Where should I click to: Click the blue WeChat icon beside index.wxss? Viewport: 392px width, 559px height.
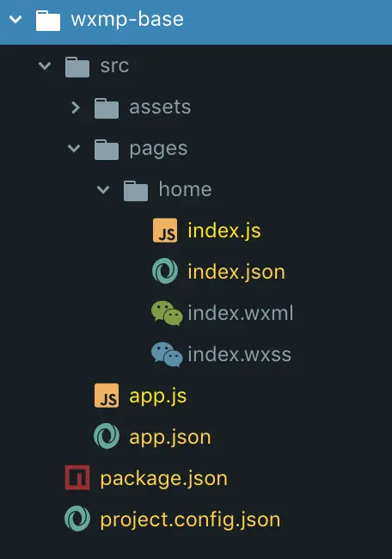coord(167,354)
